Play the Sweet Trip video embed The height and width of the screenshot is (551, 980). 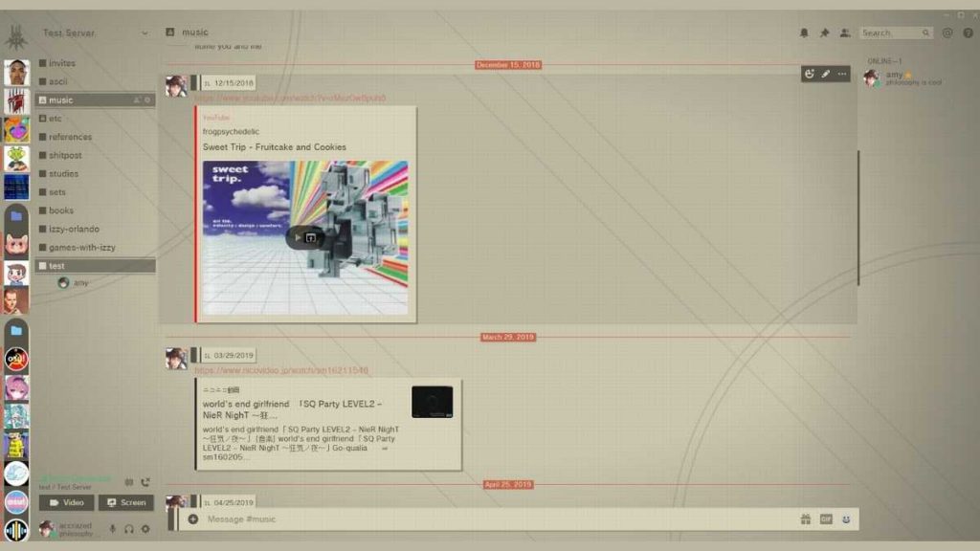pos(298,237)
